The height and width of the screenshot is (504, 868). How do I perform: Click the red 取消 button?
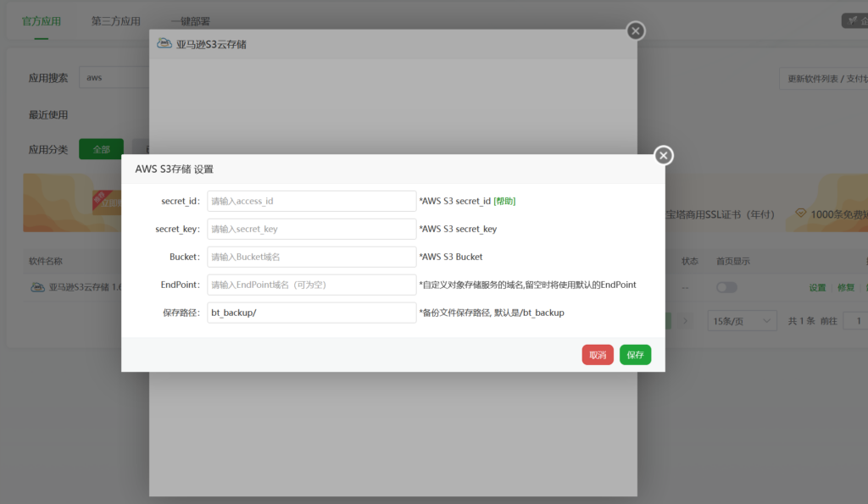598,355
